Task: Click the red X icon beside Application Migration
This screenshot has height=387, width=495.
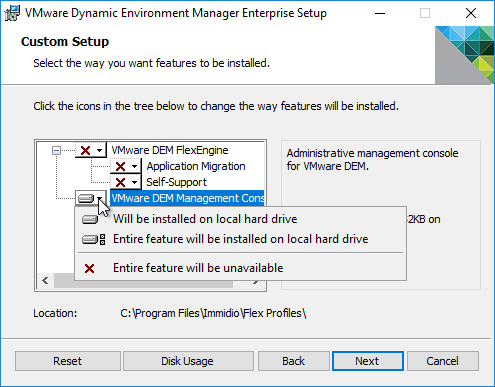Action: pyautogui.click(x=120, y=166)
